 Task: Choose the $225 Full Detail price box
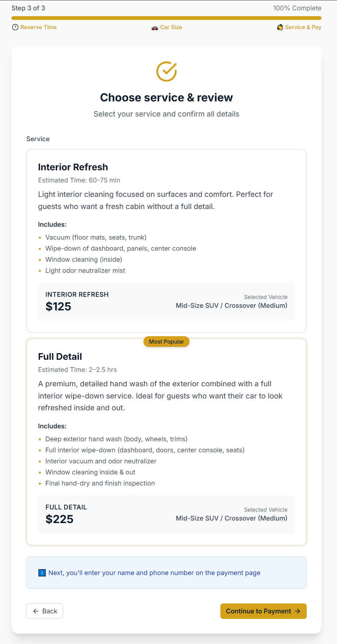coord(166,515)
